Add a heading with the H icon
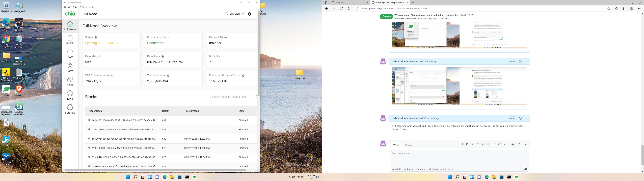Image resolution: width=644 pixels, height=181 pixels. coord(462,144)
